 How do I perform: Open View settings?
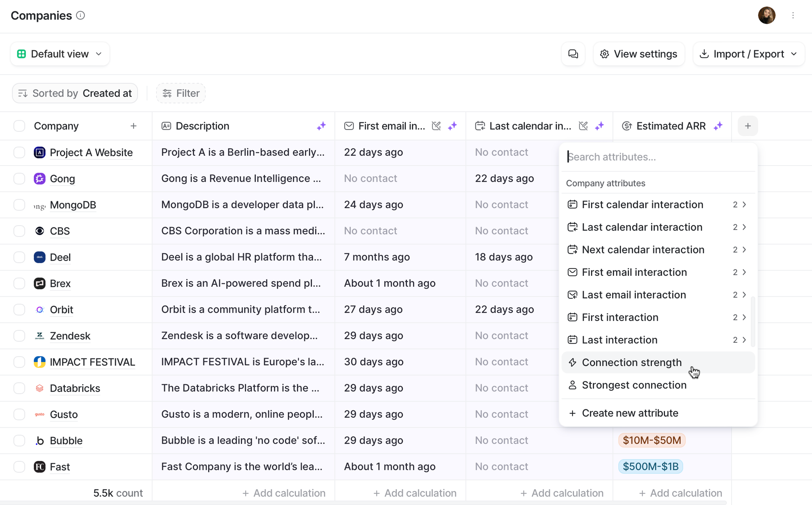click(639, 54)
